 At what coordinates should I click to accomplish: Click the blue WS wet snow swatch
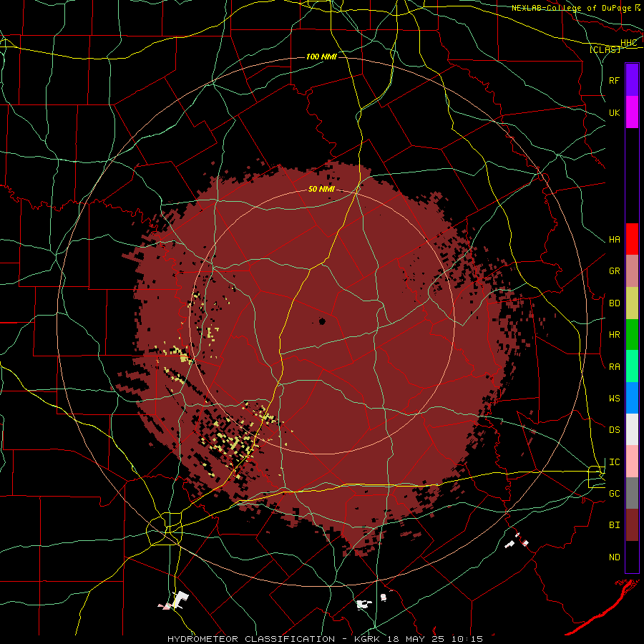[632, 398]
